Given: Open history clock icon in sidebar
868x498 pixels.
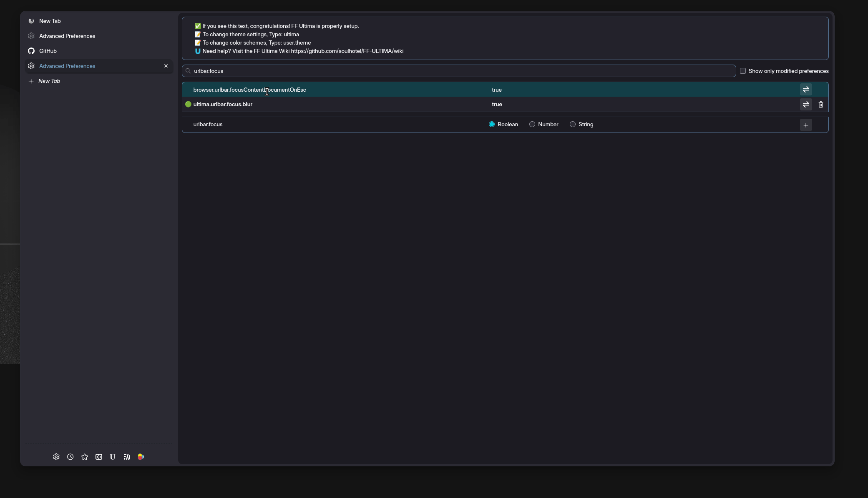Looking at the screenshot, I should (70, 457).
